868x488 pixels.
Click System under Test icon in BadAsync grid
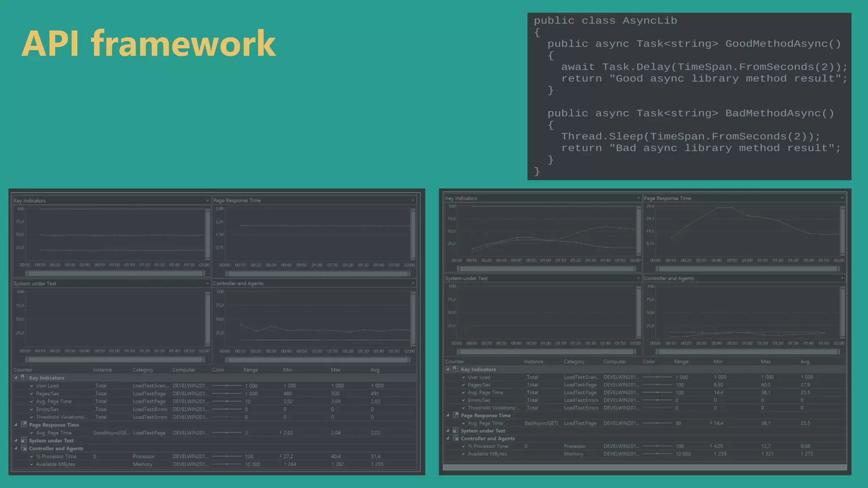pyautogui.click(x=456, y=430)
